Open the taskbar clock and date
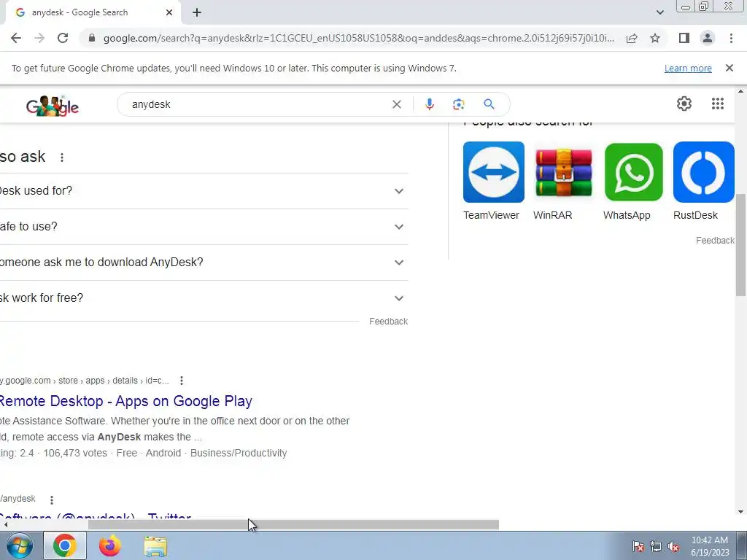The height and width of the screenshot is (560, 747). 710,546
